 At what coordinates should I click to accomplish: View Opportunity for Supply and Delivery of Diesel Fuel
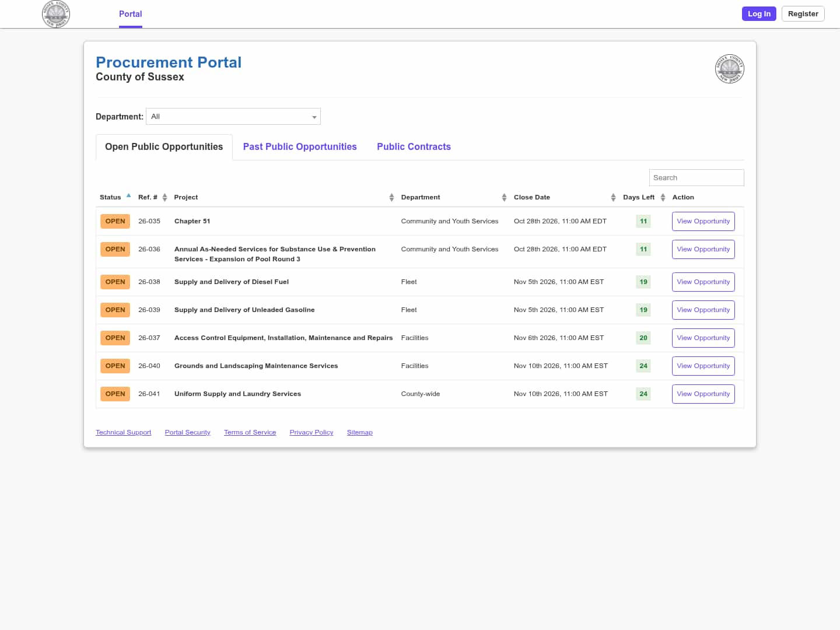coord(703,282)
